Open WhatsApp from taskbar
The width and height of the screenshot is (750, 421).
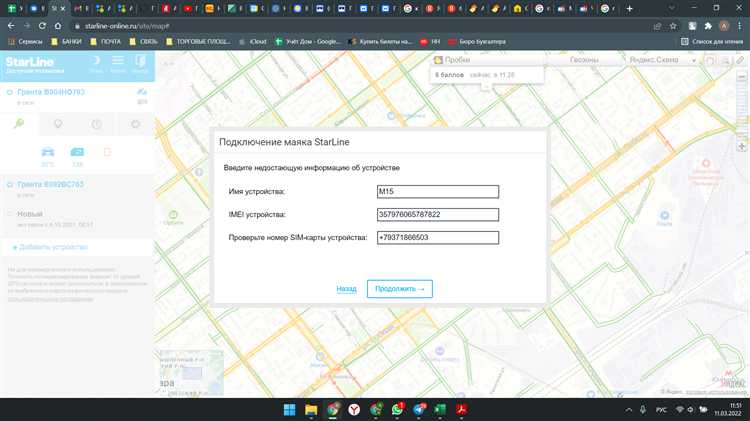click(397, 410)
